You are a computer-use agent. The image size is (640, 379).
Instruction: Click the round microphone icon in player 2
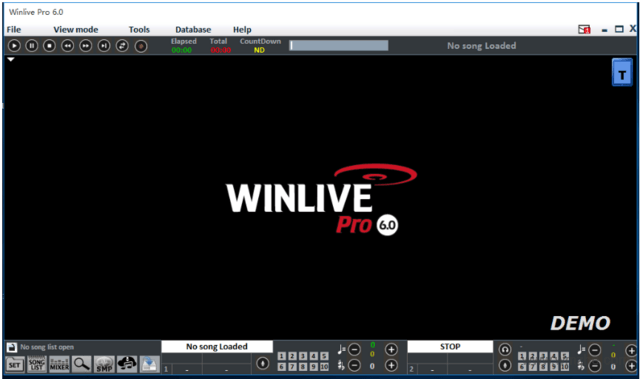pos(505,365)
